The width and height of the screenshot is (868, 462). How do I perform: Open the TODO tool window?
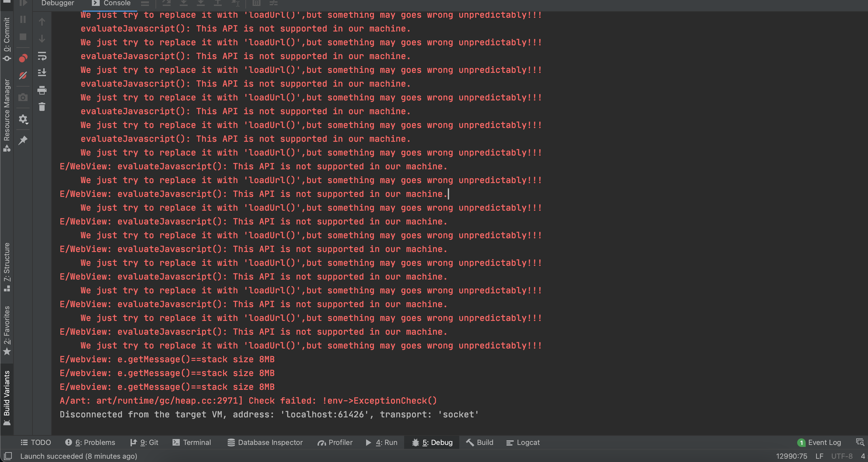36,442
